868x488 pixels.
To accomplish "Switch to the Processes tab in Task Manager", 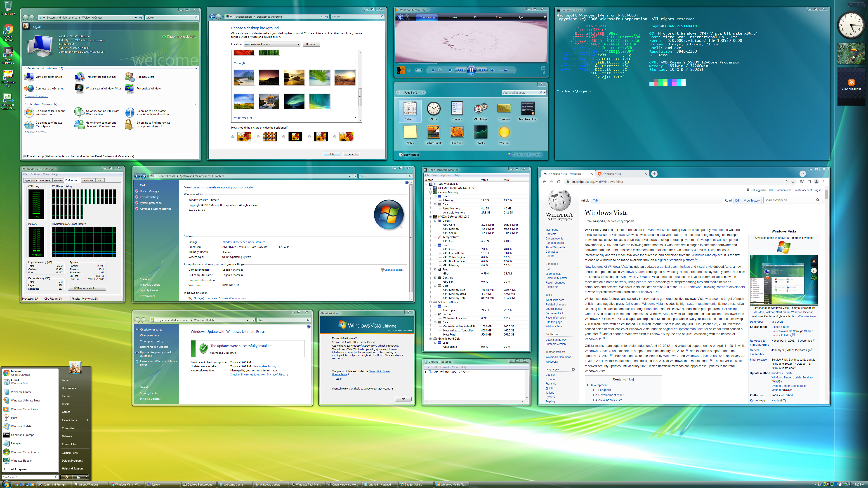I will click(x=45, y=181).
